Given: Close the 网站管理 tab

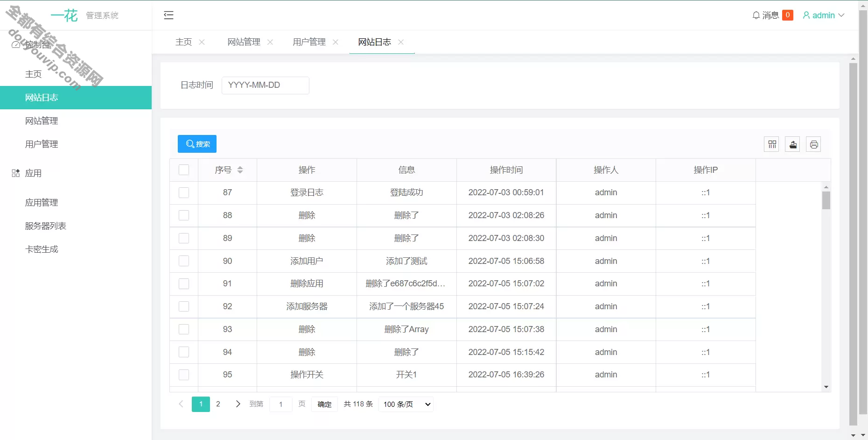Looking at the screenshot, I should 270,42.
